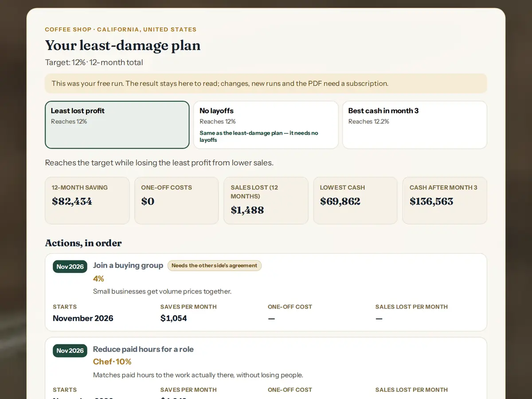Click the Cash after month 3 $136,563 card
Screen dimensions: 532x399
tap(445, 201)
